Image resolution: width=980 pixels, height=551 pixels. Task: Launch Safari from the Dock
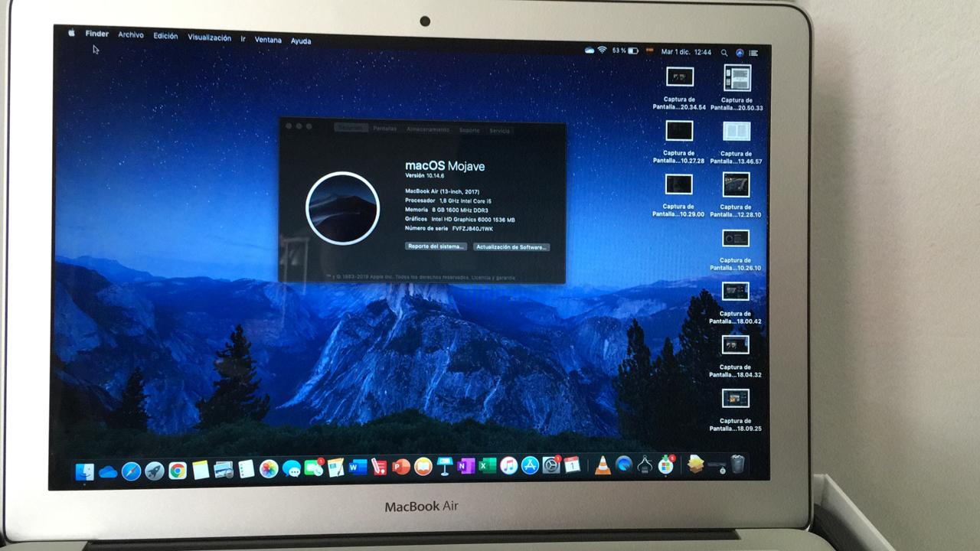tap(131, 471)
